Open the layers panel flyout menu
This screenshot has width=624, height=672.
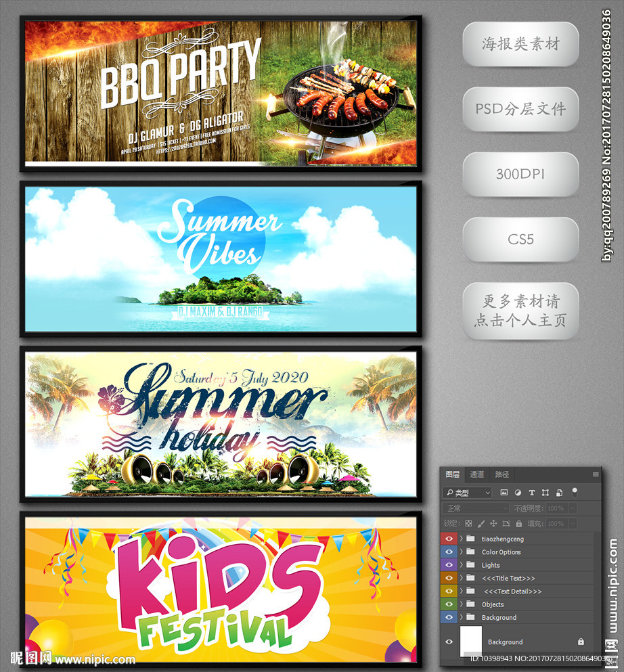point(596,474)
